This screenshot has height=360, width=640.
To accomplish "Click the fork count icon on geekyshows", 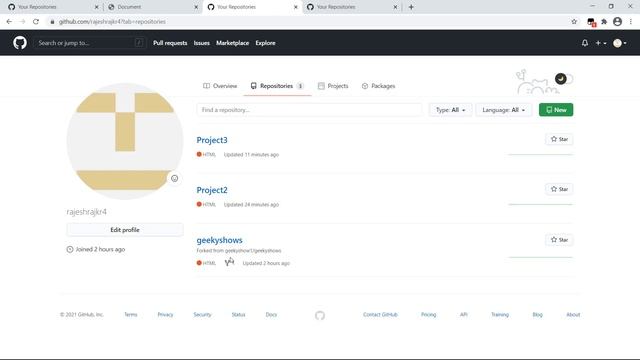I will [x=229, y=262].
